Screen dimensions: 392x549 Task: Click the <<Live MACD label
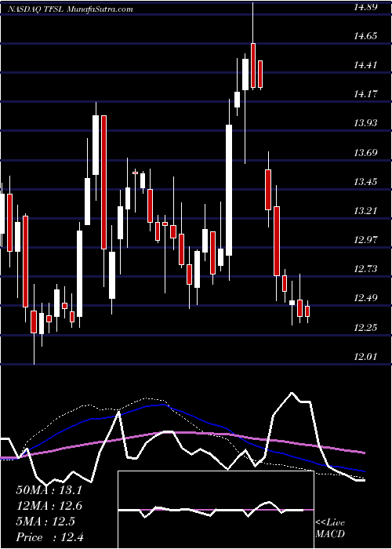330,529
